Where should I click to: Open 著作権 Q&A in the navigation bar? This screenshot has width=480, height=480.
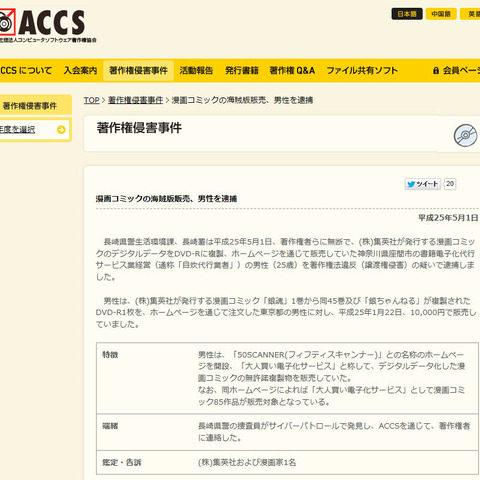(292, 71)
